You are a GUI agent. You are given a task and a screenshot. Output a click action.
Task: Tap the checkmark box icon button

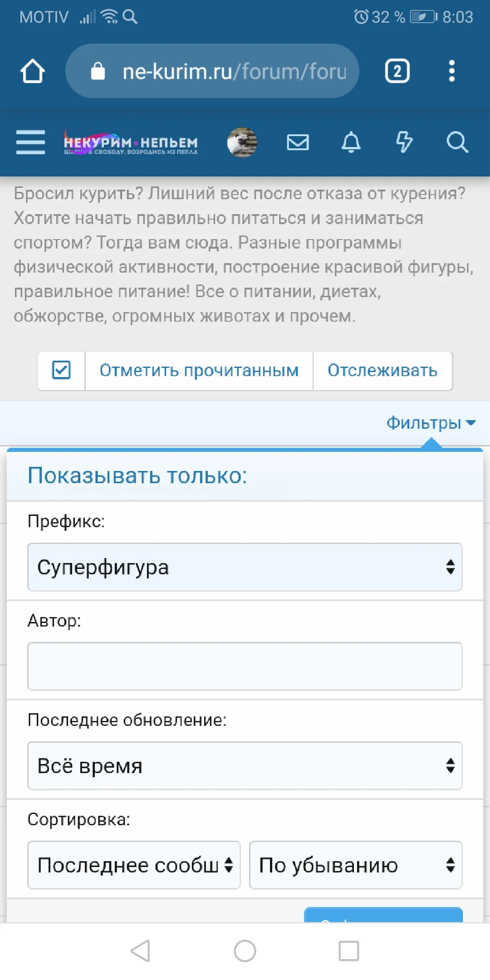coord(61,370)
